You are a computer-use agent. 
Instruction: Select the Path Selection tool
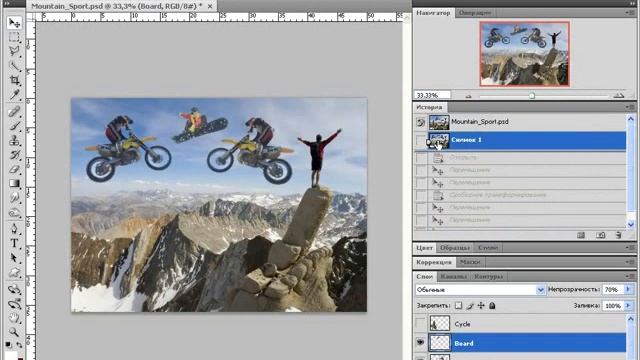[x=14, y=258]
